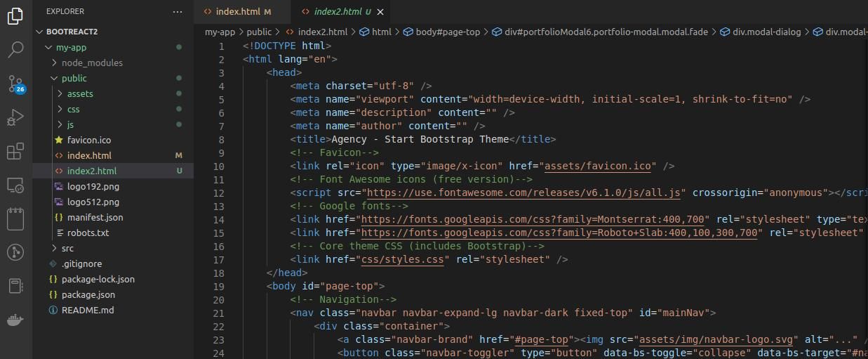
Task: Open the Remote Explorer view
Action: click(x=15, y=185)
